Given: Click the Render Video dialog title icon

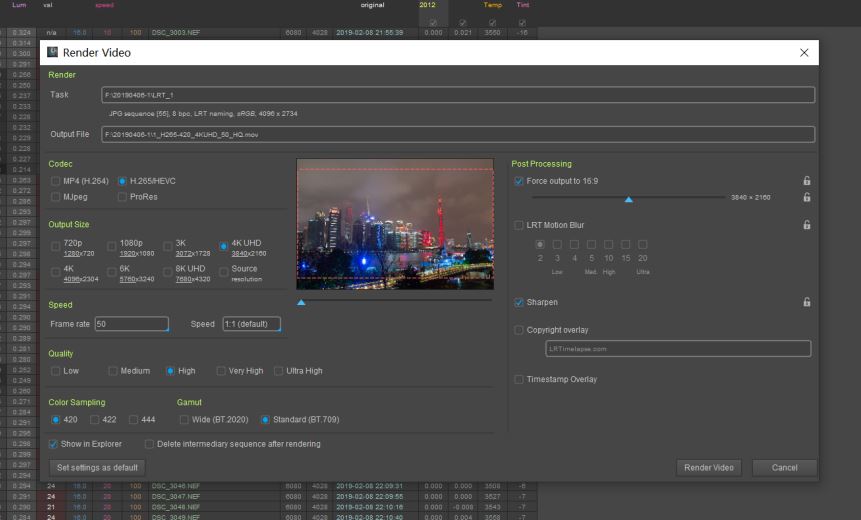Looking at the screenshot, I should click(53, 52).
